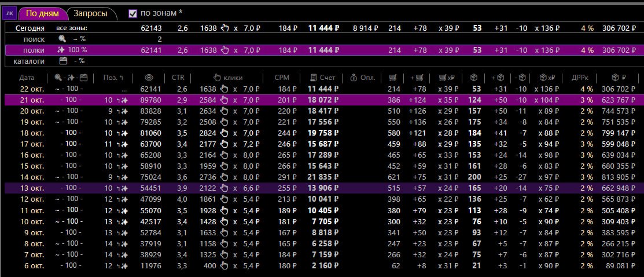Click the box x₽ column header icon
This screenshot has height=277, width=644.
(x=549, y=78)
